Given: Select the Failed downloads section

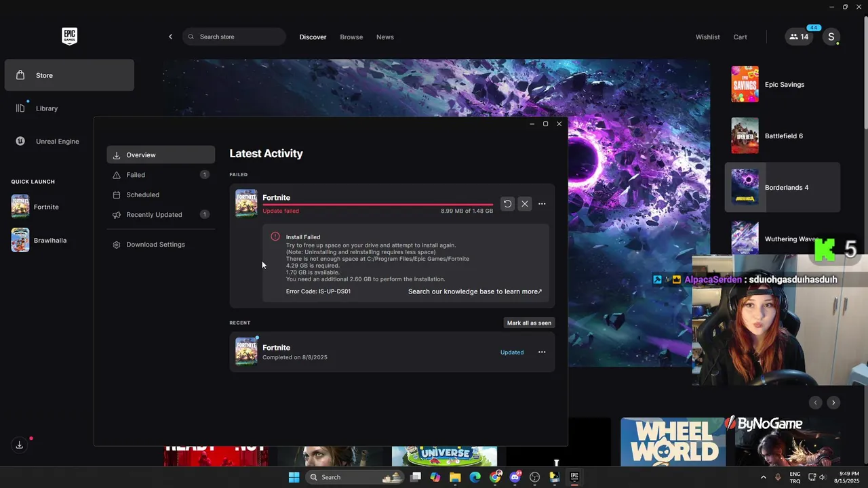Looking at the screenshot, I should [161, 175].
